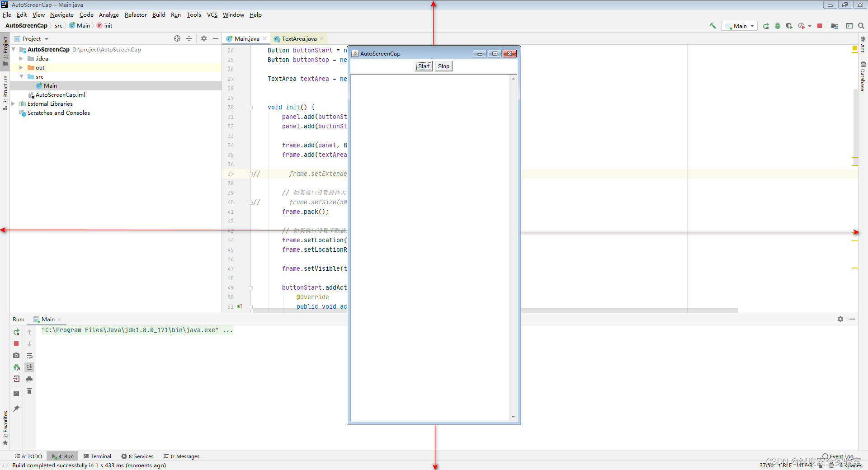Rerun the Main application in Run panel
This screenshot has width=868, height=470.
click(16, 332)
